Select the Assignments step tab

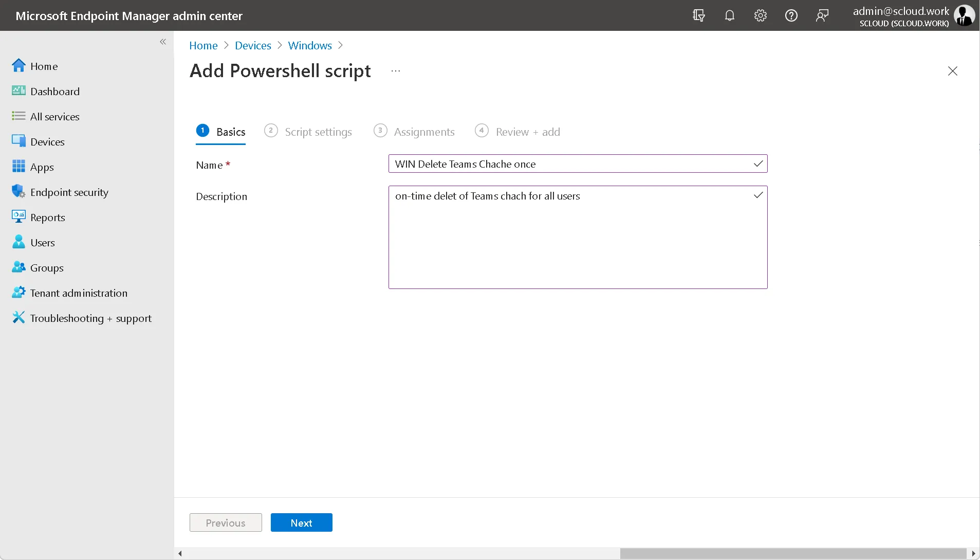414,132
